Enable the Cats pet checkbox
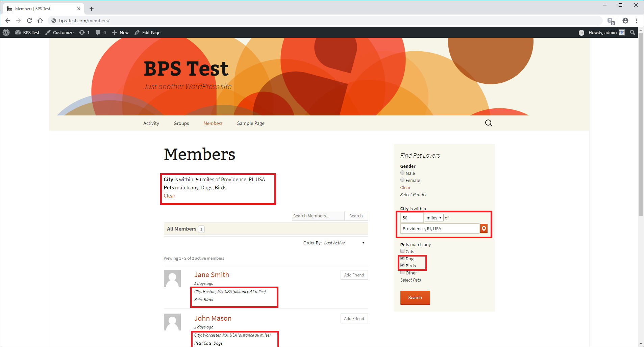Screen dimensions: 644x347 [402, 251]
